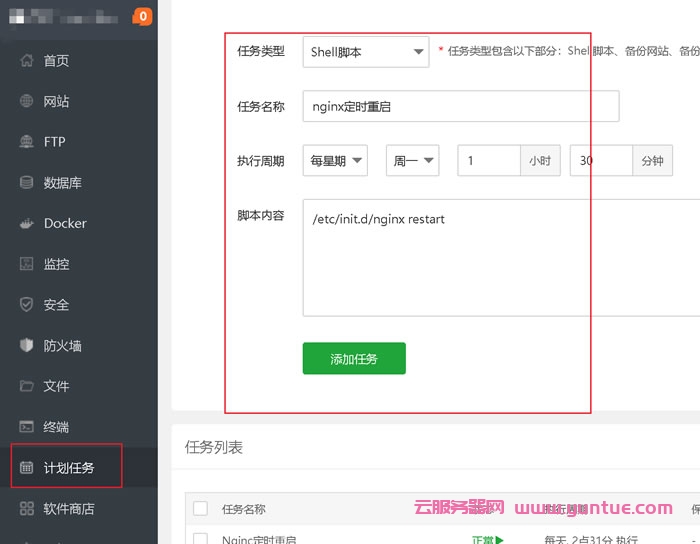
Task: Open the 周一 weekday dropdown
Action: [412, 160]
